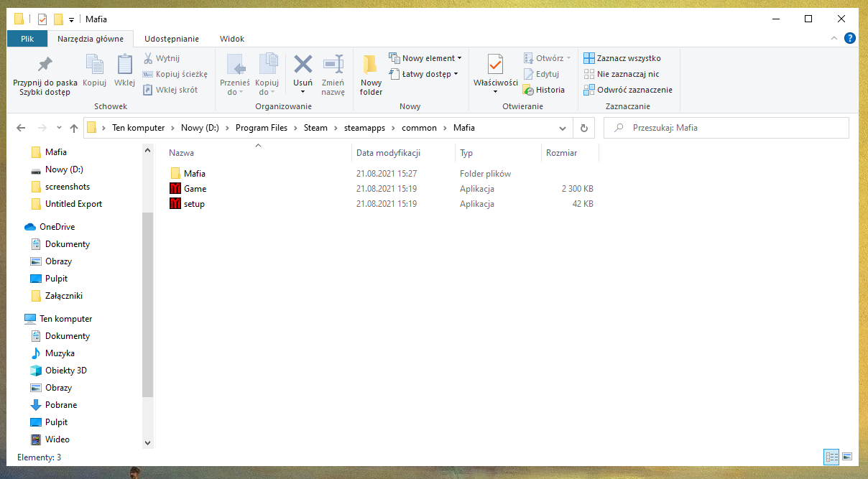This screenshot has height=479, width=868.
Task: Click Kopiuj ścieżkę command
Action: tap(175, 74)
